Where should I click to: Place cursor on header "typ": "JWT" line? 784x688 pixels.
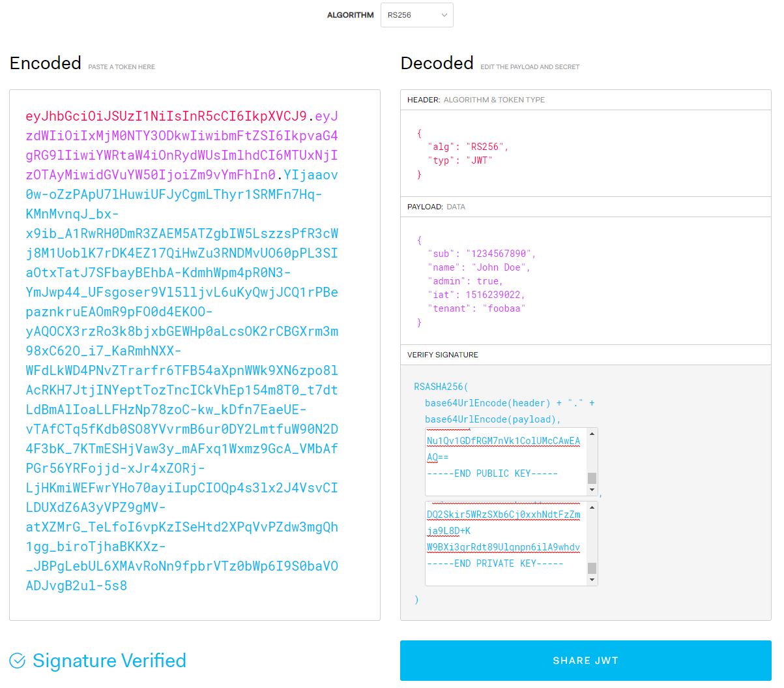[459, 160]
